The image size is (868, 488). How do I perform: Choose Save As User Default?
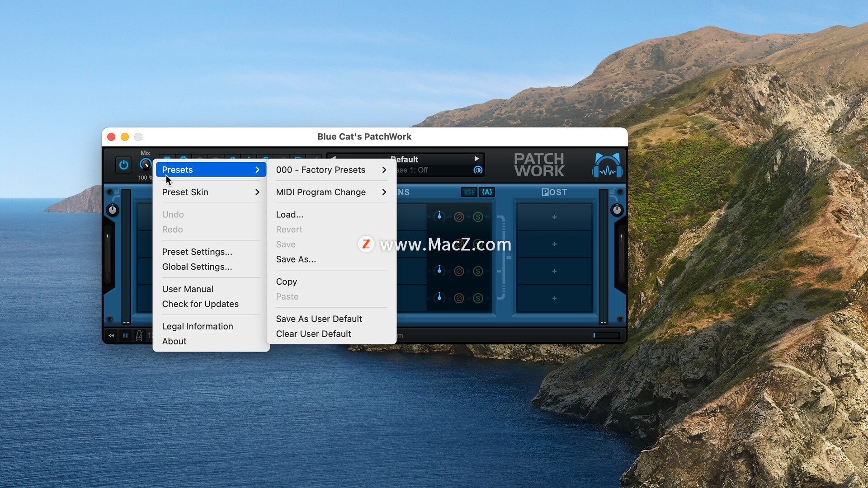331,319
